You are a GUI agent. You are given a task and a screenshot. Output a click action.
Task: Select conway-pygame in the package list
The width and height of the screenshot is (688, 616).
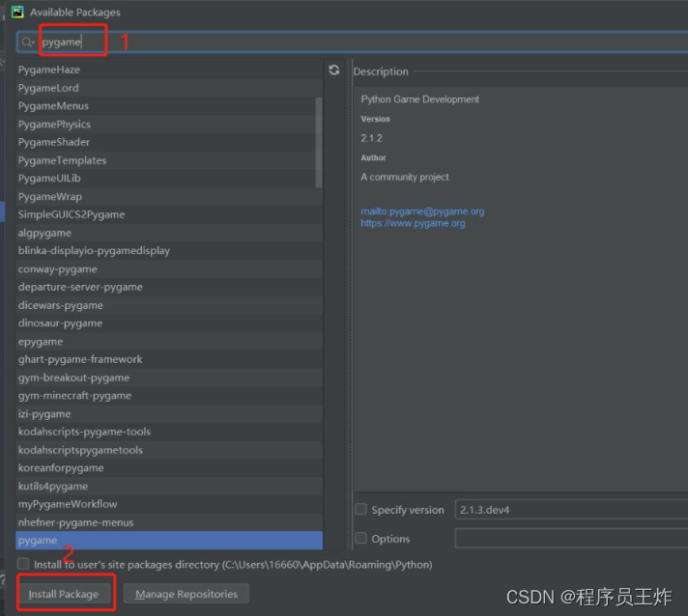tap(169, 268)
